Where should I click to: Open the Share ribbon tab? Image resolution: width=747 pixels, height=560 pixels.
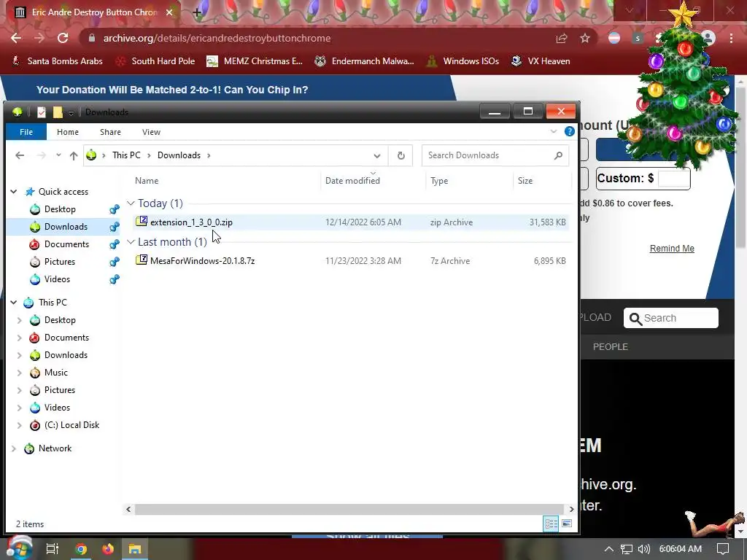pyautogui.click(x=111, y=132)
